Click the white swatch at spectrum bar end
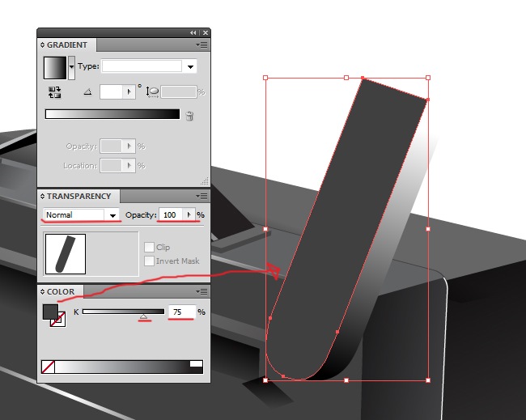 (197, 364)
